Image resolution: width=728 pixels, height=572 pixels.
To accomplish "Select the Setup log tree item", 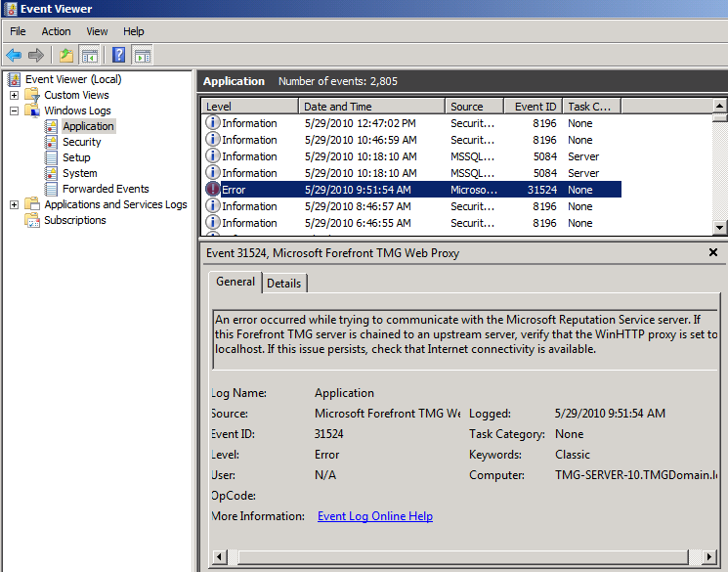I will (76, 157).
